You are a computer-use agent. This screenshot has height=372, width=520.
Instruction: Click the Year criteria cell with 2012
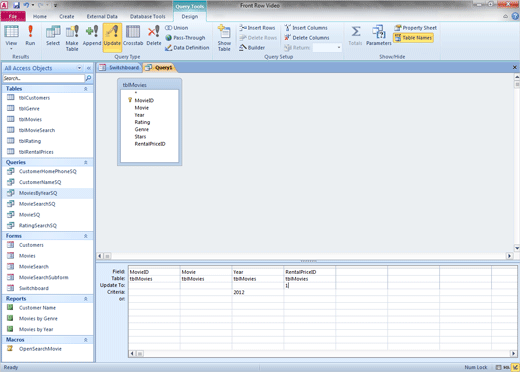257,292
